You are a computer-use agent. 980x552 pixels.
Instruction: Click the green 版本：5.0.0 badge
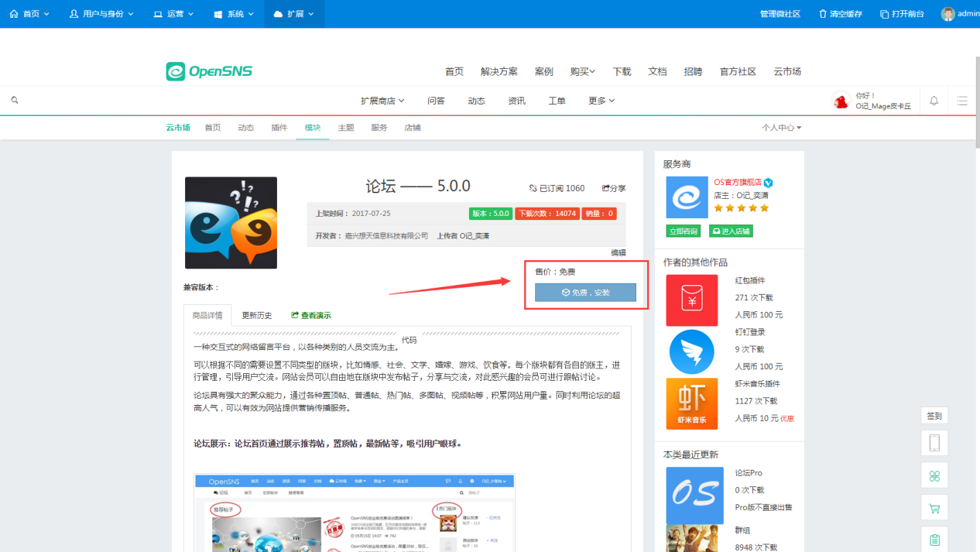tap(490, 214)
